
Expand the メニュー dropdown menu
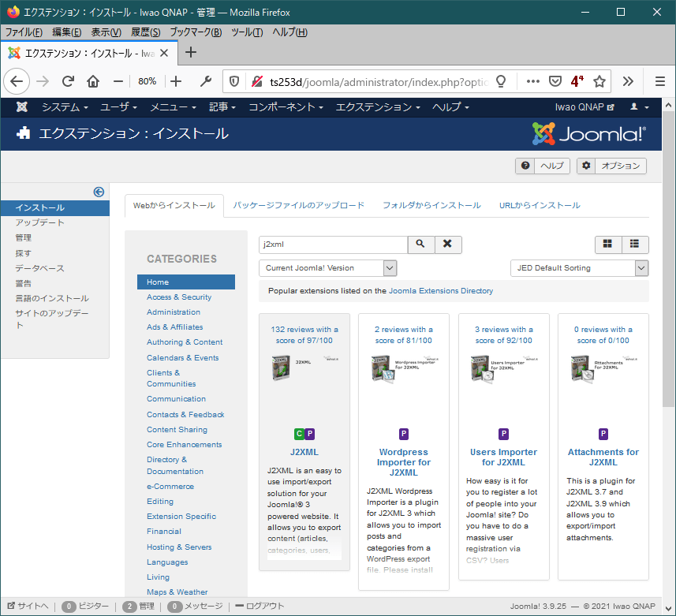[x=173, y=107]
